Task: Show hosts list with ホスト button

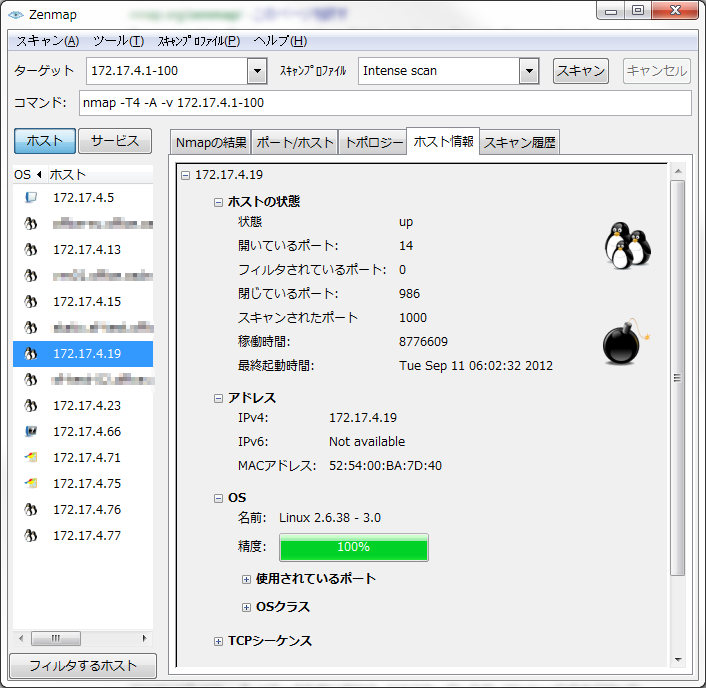Action: tap(45, 141)
